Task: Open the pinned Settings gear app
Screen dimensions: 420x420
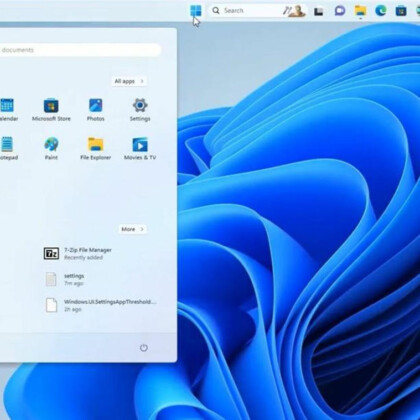Action: coord(140,110)
